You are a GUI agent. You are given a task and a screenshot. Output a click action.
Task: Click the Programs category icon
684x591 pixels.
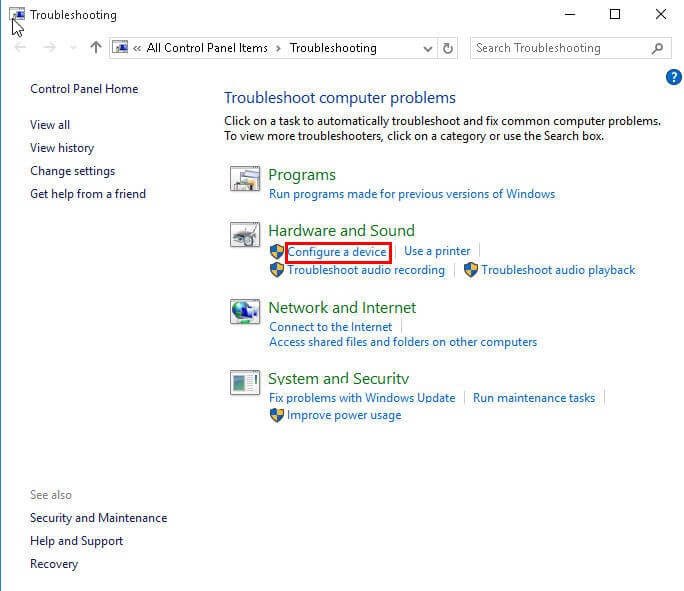click(245, 179)
